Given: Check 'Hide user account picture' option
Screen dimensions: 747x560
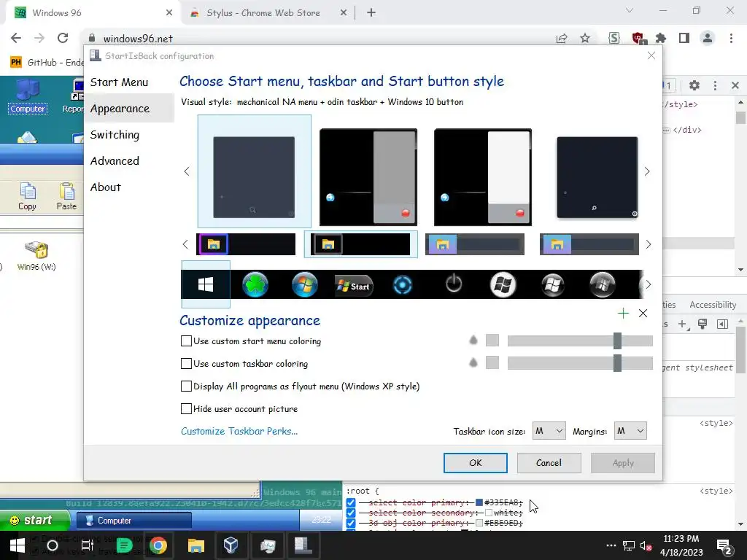Looking at the screenshot, I should 186,408.
